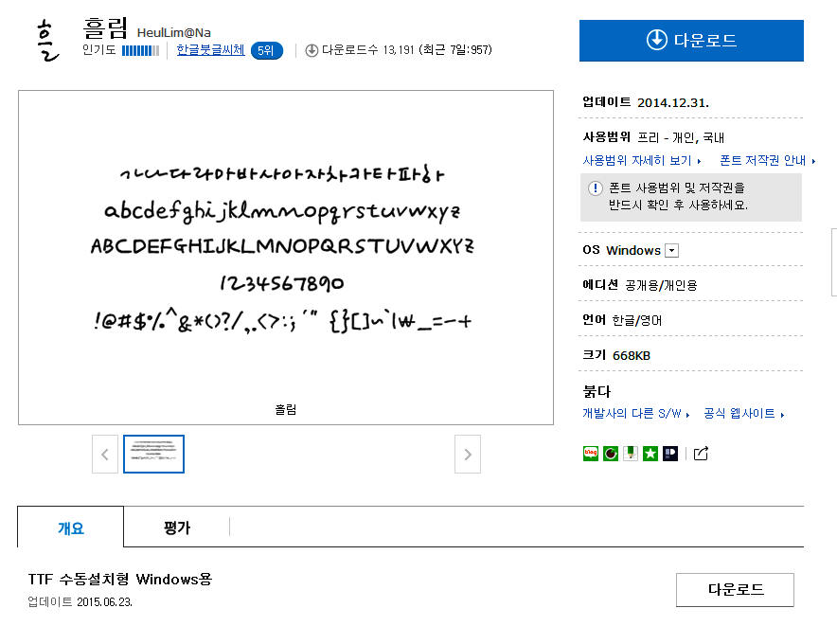Click the TTF 수동설치형 Windows용 title

pos(120,580)
